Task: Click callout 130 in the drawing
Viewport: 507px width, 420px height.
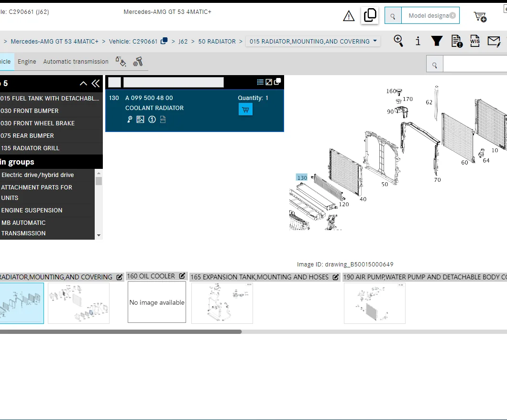Action: (x=302, y=177)
